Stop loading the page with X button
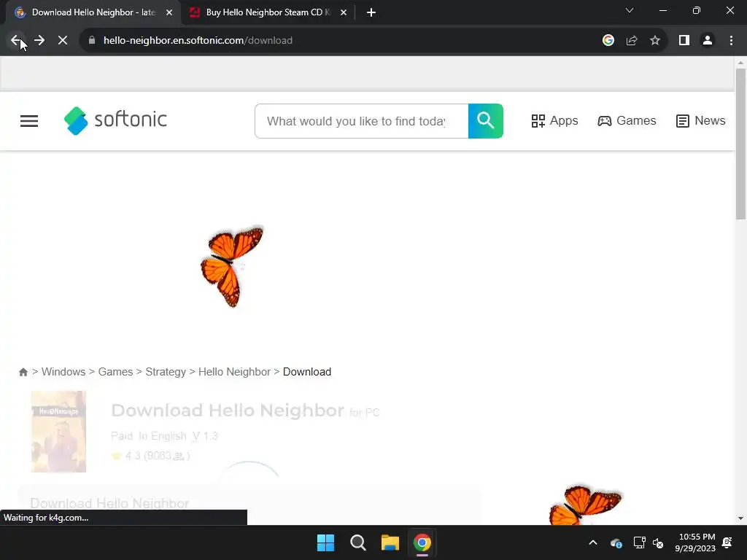The image size is (747, 560). pyautogui.click(x=63, y=41)
